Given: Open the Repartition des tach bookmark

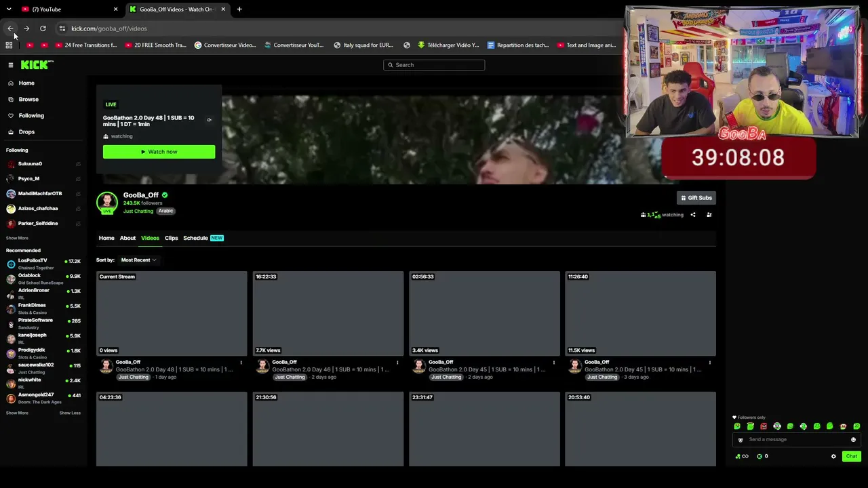Looking at the screenshot, I should [x=518, y=45].
